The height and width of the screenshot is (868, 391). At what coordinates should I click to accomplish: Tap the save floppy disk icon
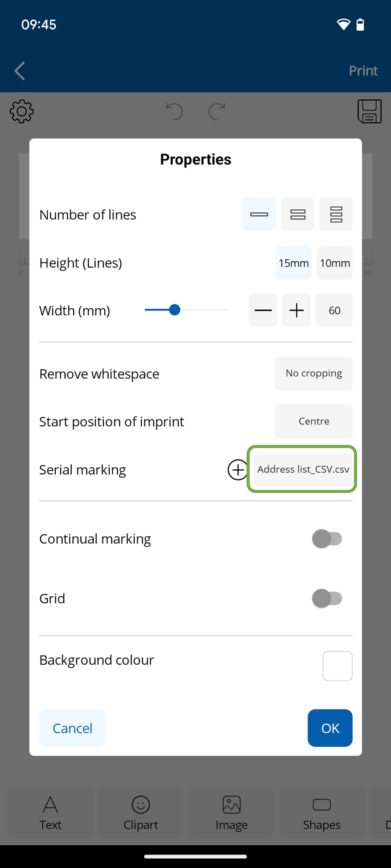tap(369, 111)
